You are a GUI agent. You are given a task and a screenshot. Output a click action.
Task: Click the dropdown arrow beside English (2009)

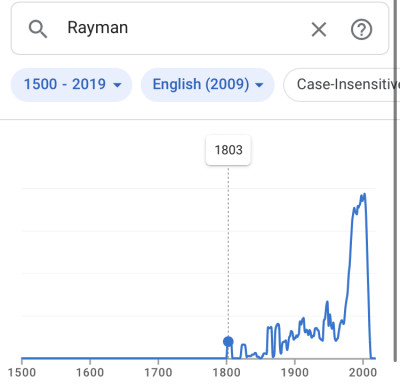pos(259,85)
